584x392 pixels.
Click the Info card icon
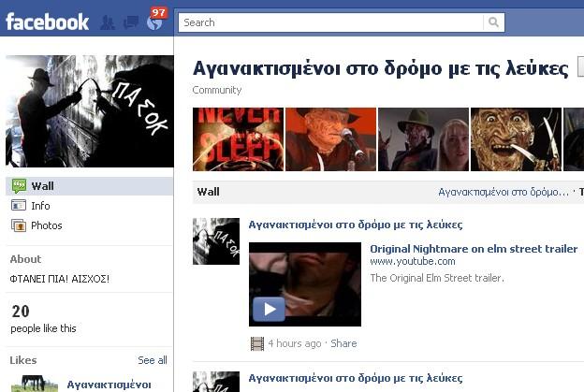click(19, 206)
